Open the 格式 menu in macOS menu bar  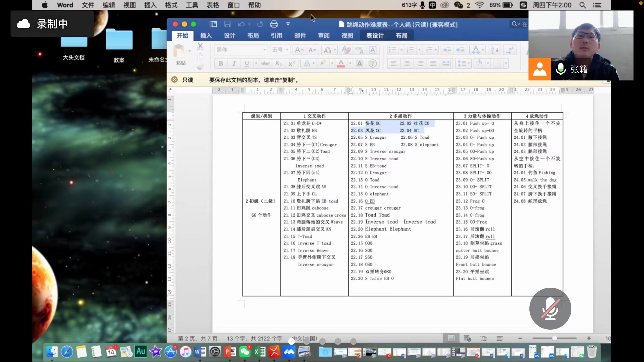coord(171,5)
